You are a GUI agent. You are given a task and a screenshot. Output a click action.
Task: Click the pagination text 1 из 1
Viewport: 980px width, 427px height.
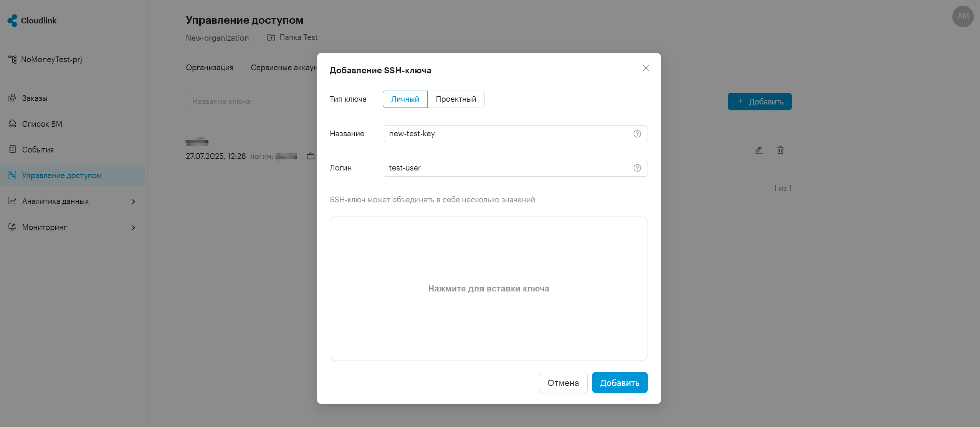[x=782, y=188]
